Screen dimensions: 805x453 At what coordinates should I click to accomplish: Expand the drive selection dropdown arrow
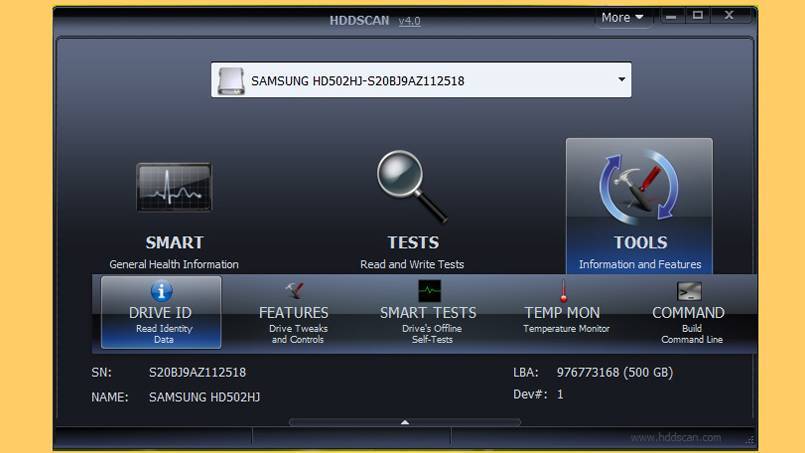tap(621, 79)
